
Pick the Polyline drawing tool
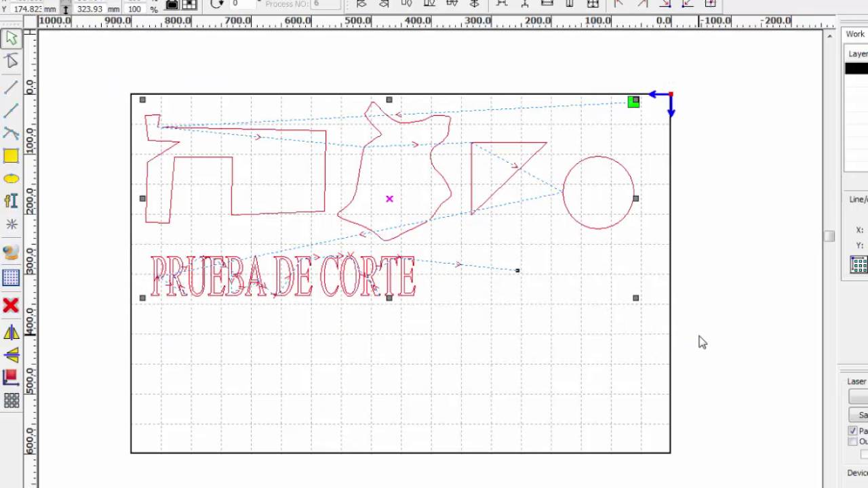point(11,110)
